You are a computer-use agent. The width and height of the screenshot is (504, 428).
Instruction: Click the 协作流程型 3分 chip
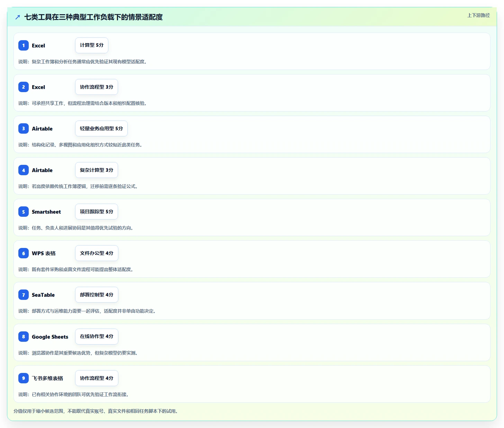pyautogui.click(x=97, y=87)
